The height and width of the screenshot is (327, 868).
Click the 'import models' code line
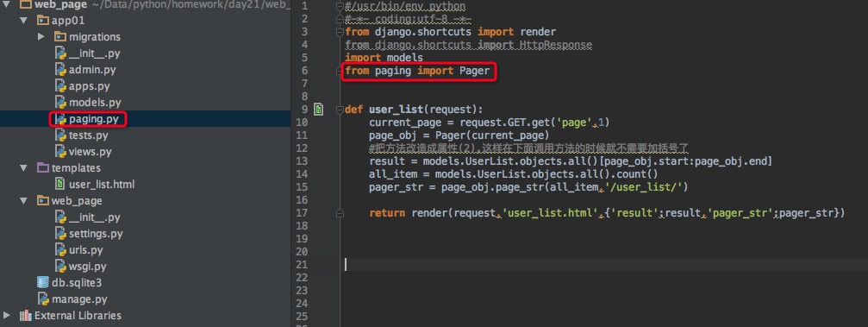pos(384,58)
